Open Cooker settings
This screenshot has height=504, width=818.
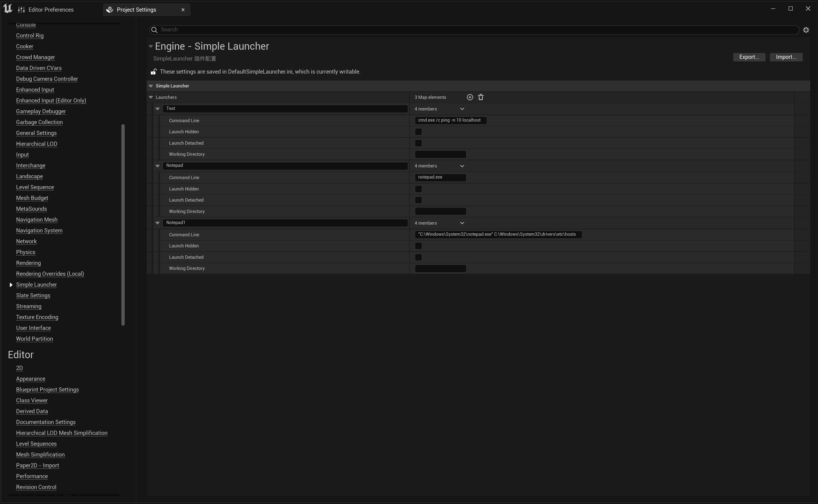coord(25,46)
